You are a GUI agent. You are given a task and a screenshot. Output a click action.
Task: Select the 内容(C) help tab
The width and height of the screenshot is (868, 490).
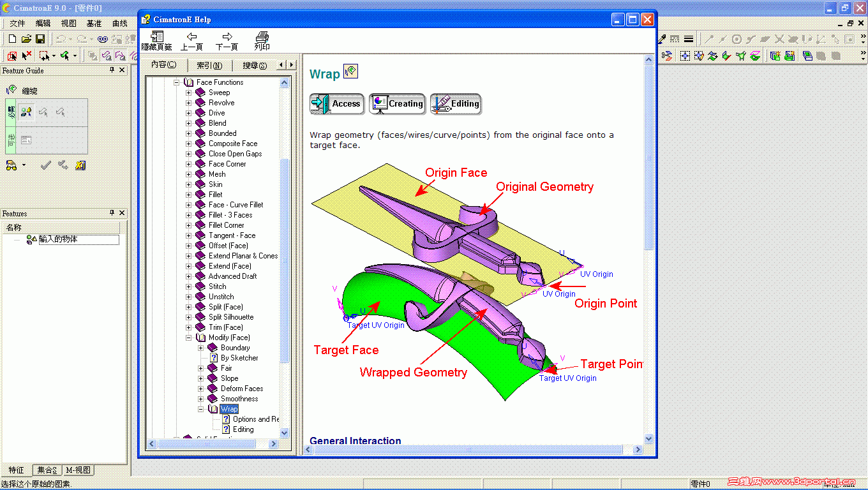tap(164, 64)
